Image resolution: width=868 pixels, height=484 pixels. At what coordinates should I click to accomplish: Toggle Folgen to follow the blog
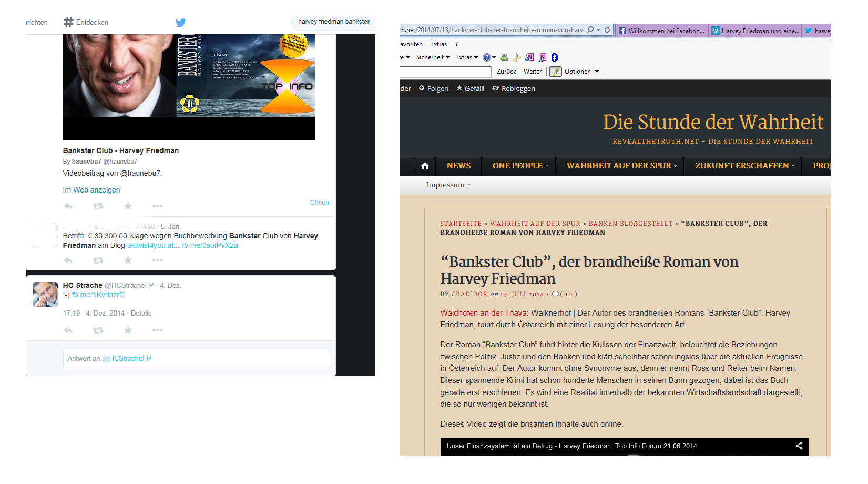433,88
